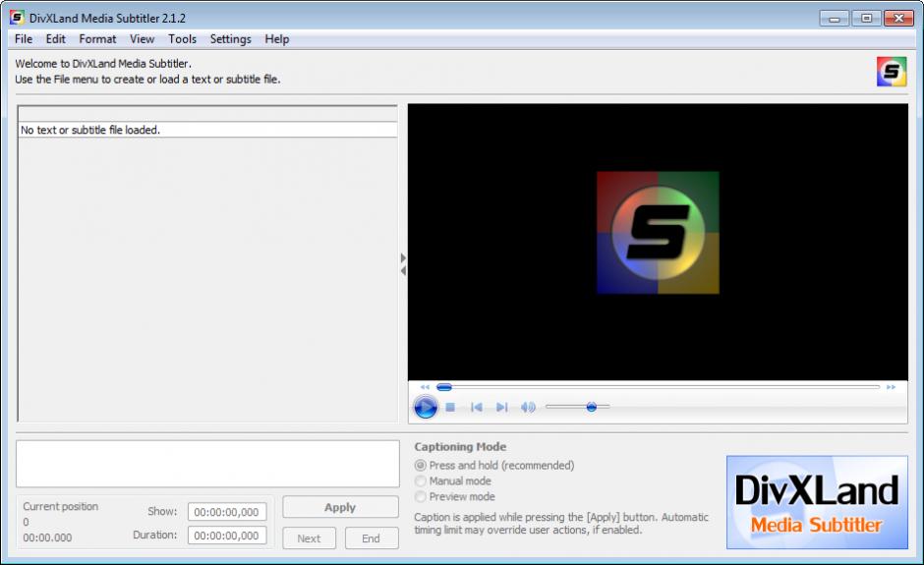Viewport: 924px width, 565px height.
Task: Select the 'No text or subtitle file loaded.' row
Action: click(208, 130)
